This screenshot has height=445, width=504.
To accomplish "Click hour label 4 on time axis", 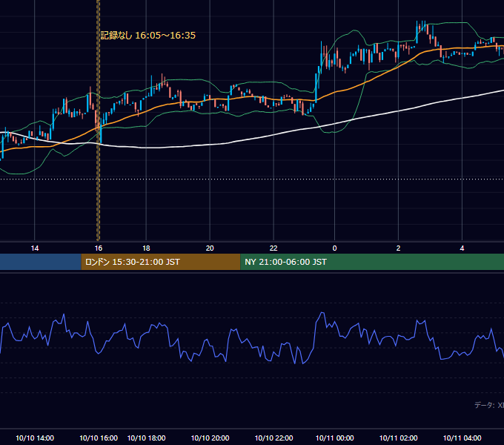I will (x=462, y=248).
